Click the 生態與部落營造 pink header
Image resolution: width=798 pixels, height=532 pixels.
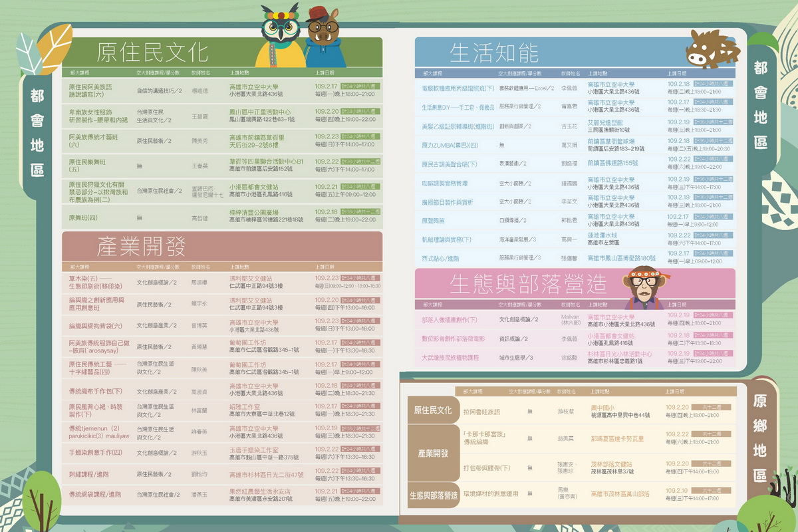pyautogui.click(x=528, y=285)
